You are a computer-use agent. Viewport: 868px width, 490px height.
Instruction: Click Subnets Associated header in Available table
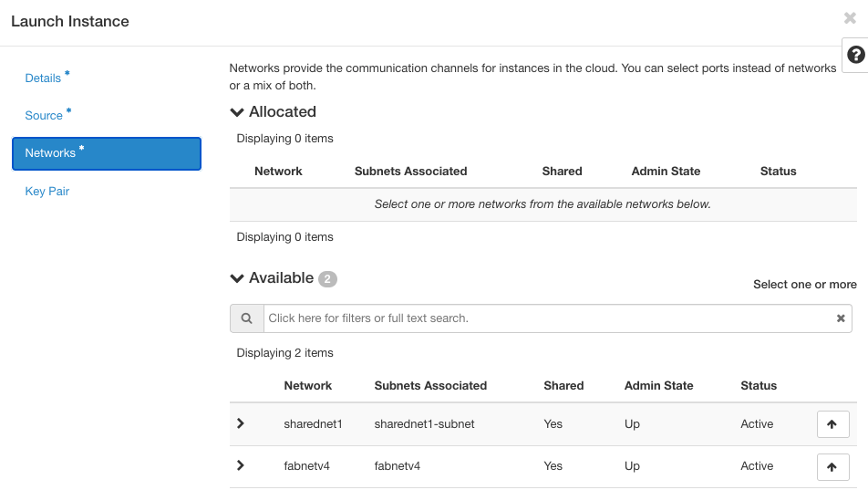[430, 386]
